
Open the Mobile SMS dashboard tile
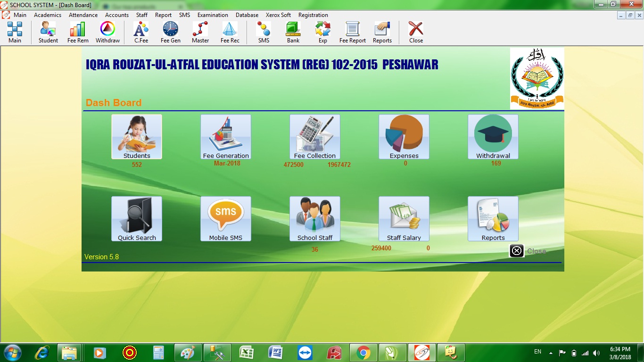click(x=226, y=219)
